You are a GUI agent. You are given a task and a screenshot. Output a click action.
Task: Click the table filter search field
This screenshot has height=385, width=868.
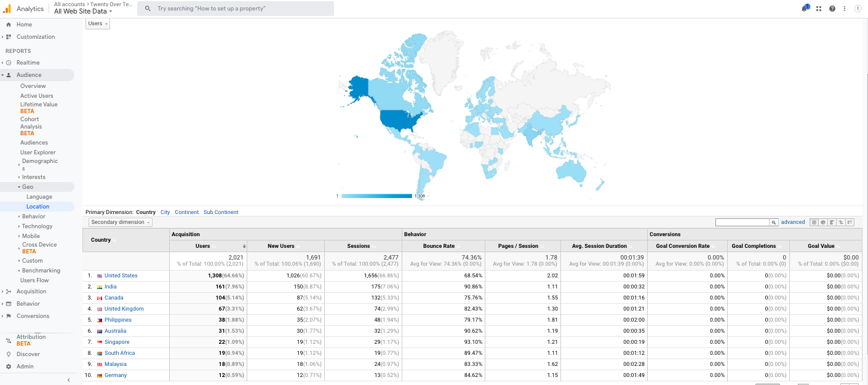[x=743, y=222]
